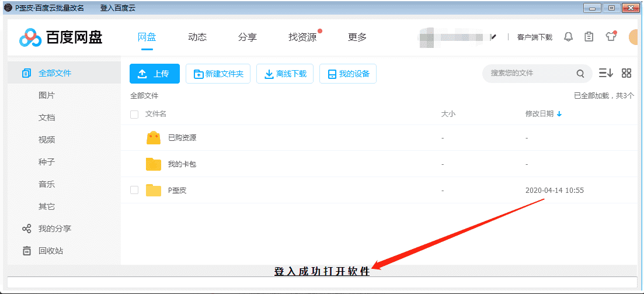Click the 已全部加载，共3个 status text
The image size is (644, 294).
(604, 96)
